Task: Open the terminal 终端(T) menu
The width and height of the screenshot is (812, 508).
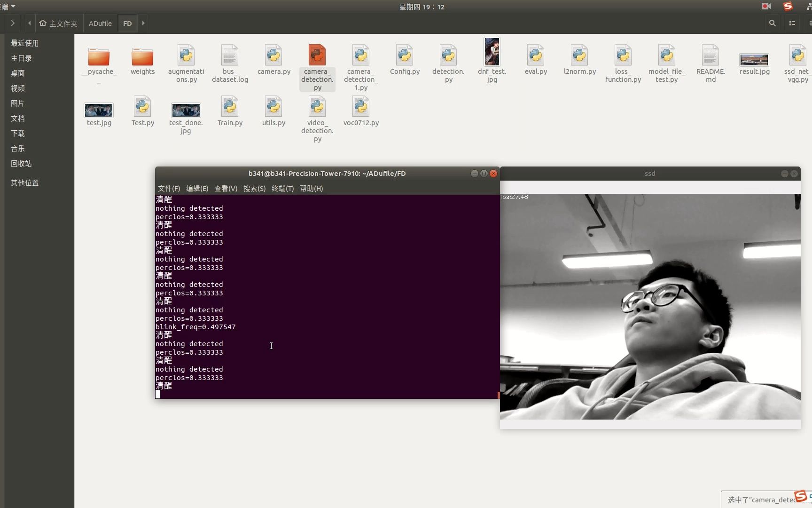Action: (x=283, y=189)
